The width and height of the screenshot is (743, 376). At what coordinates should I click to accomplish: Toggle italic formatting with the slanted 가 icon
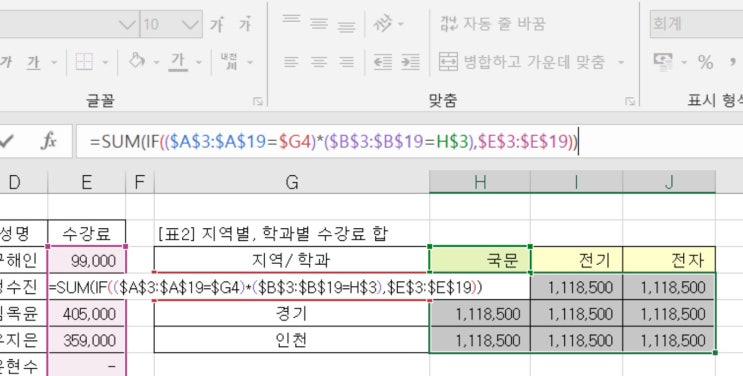(x=6, y=62)
